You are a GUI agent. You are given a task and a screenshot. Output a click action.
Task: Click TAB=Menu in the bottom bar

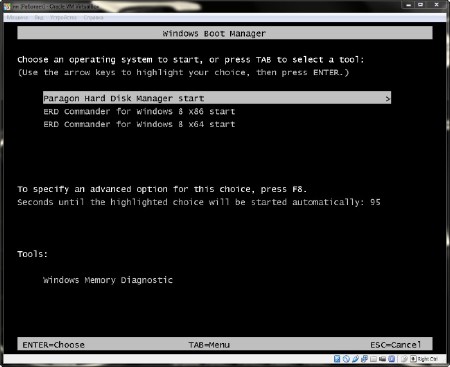(x=209, y=345)
